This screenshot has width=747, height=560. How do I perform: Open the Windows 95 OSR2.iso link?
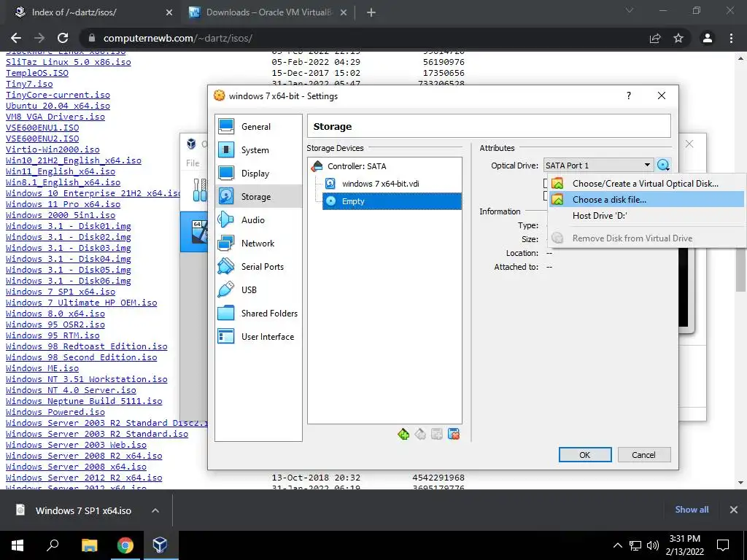pos(55,324)
